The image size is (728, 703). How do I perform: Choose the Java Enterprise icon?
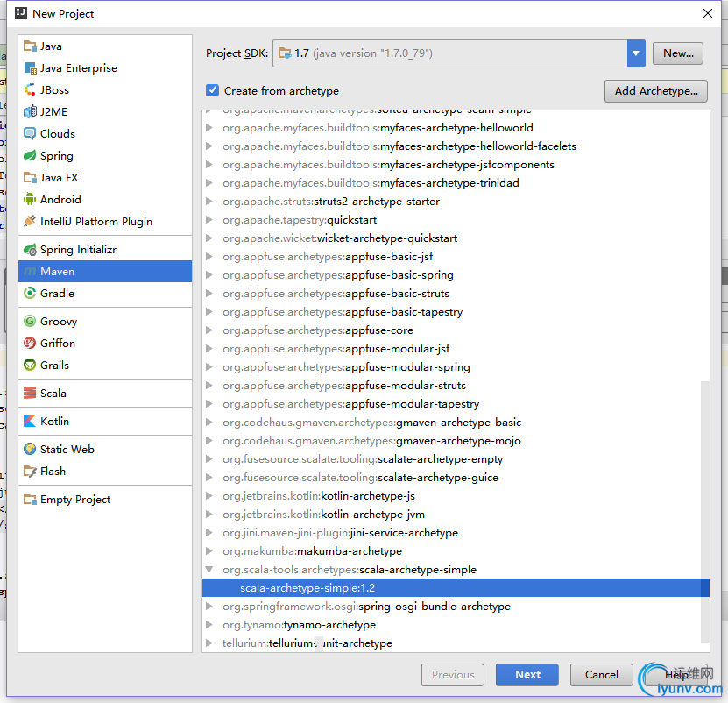pos(30,67)
